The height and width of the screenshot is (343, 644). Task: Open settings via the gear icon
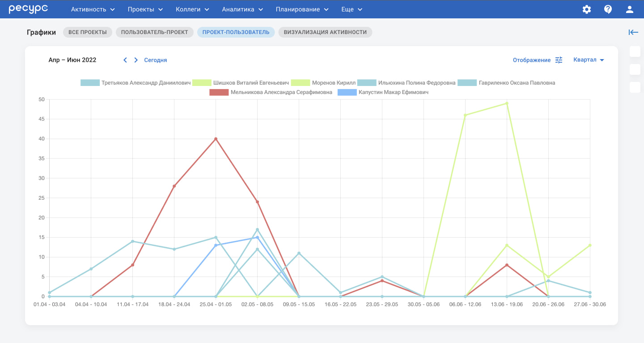587,9
